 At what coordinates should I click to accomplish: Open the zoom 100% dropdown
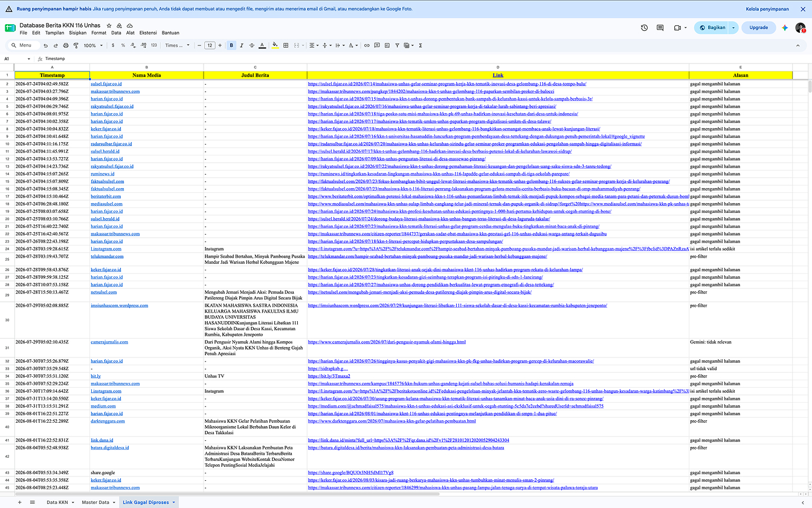tap(92, 45)
